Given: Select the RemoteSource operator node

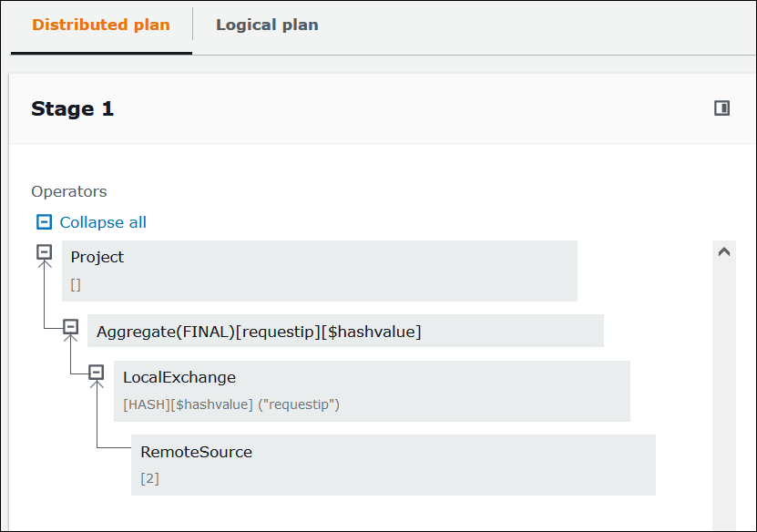Looking at the screenshot, I should pos(392,464).
